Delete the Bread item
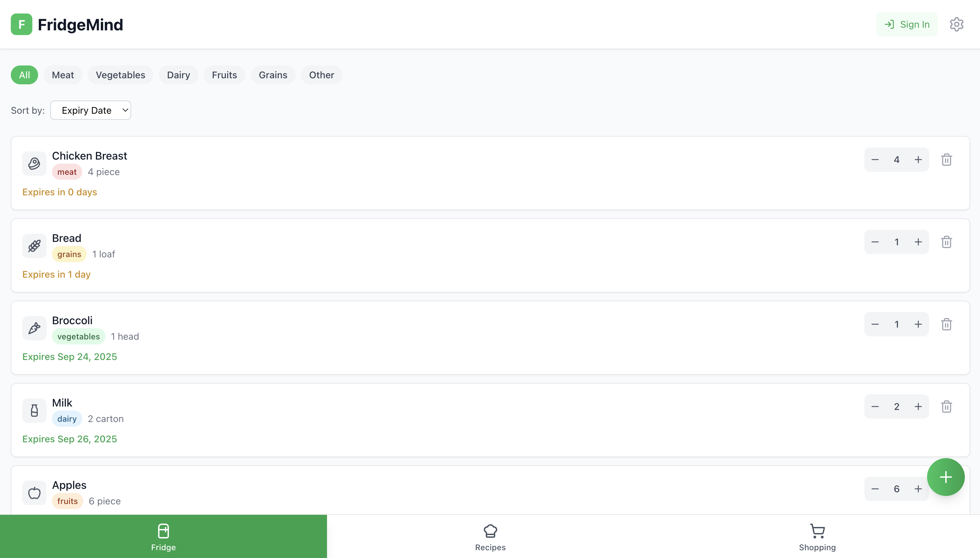Image resolution: width=980 pixels, height=558 pixels. click(x=946, y=242)
